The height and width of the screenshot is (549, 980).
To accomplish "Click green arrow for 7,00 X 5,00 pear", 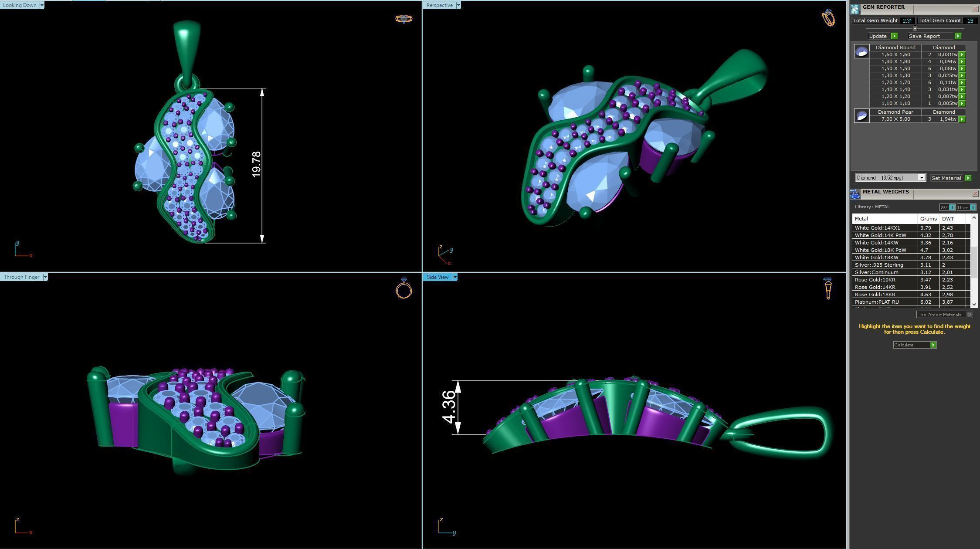I will (x=962, y=119).
